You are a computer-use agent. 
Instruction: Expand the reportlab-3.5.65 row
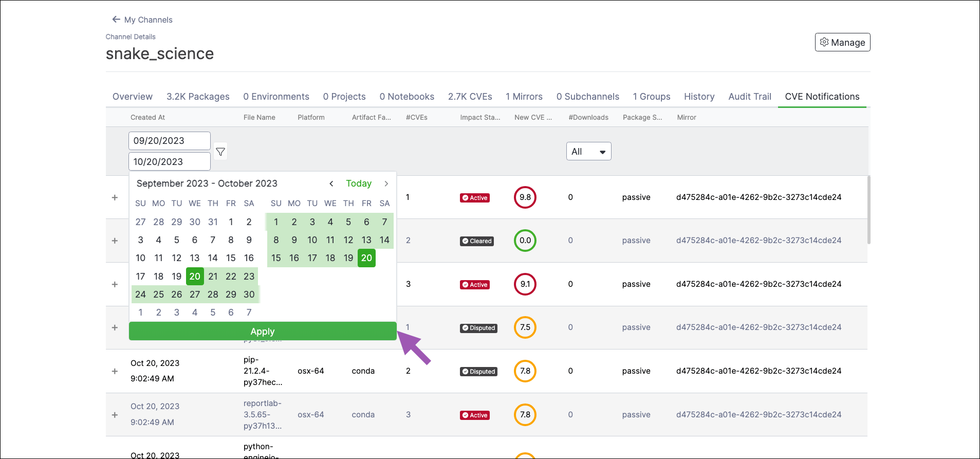point(115,415)
